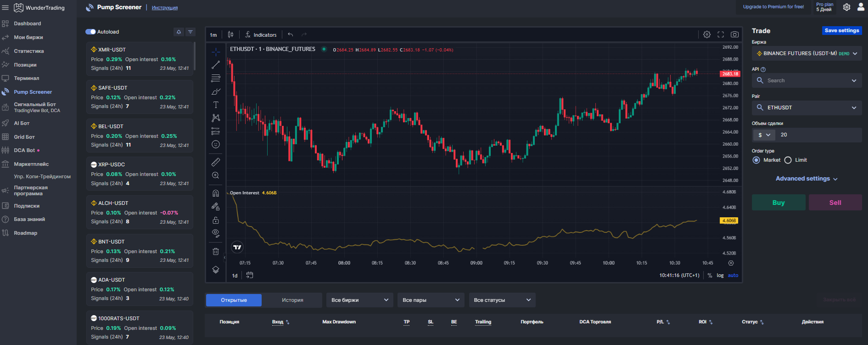Screen dimensions: 868x345
Task: Activate the zoom in tool
Action: (216, 175)
